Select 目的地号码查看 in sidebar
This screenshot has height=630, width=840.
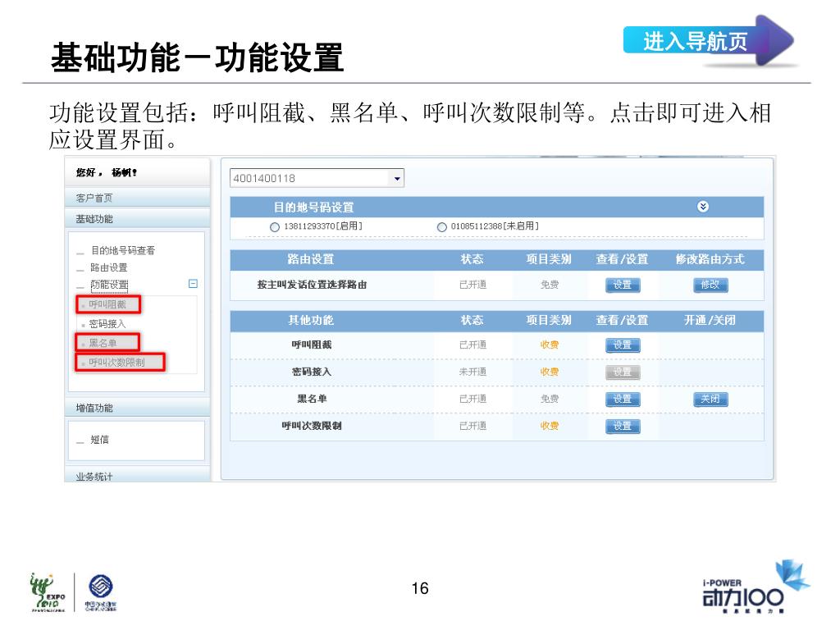(123, 250)
